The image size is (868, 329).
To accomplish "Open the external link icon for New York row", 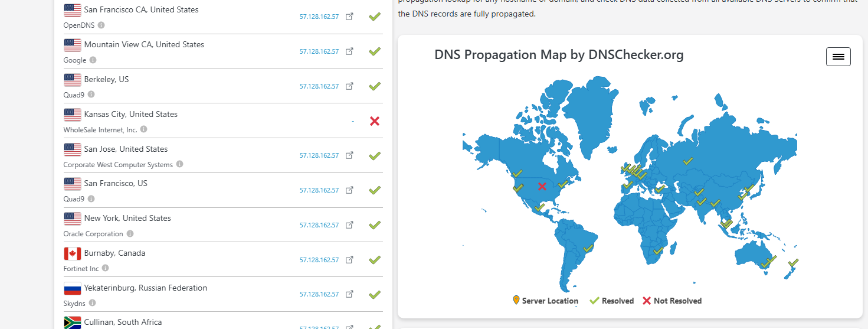I will [349, 225].
